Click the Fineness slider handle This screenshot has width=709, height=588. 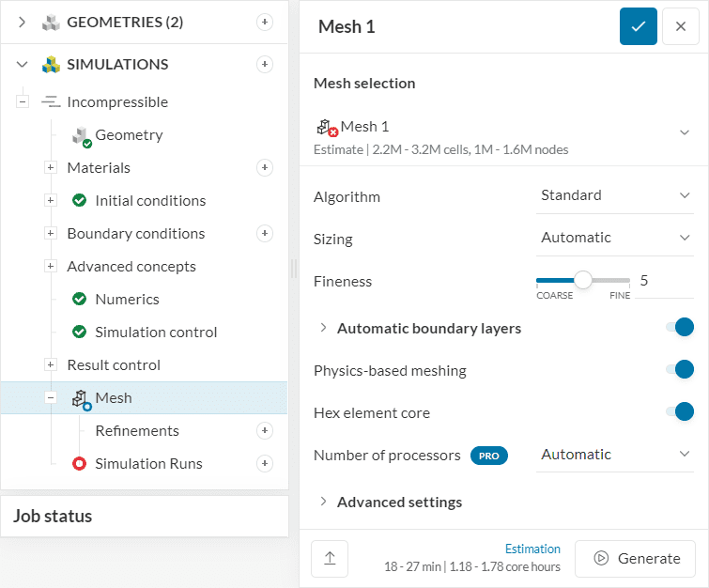(x=583, y=280)
